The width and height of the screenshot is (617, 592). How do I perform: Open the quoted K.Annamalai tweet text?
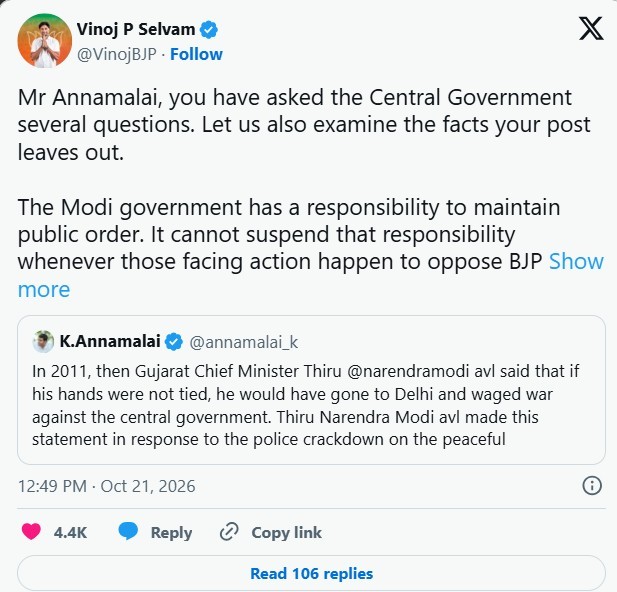click(306, 405)
